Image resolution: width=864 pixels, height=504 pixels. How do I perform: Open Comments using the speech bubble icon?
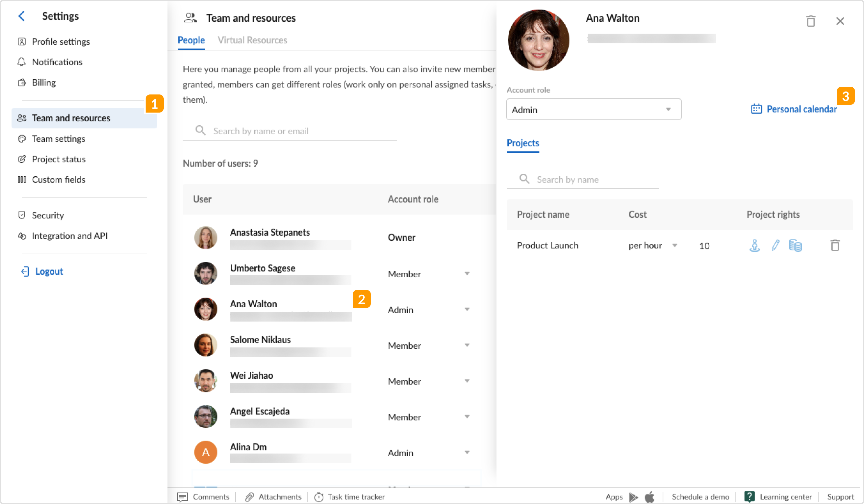(183, 497)
